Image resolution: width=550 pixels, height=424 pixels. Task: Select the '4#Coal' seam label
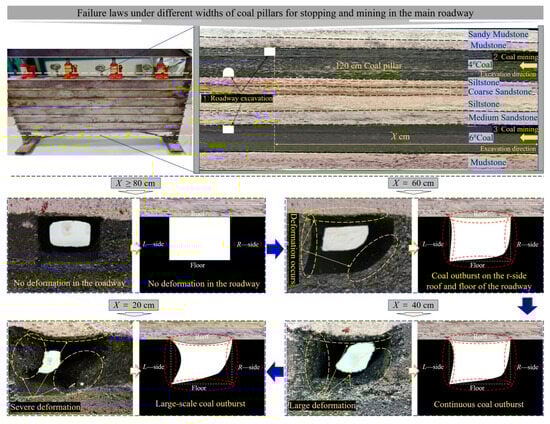pyautogui.click(x=480, y=65)
